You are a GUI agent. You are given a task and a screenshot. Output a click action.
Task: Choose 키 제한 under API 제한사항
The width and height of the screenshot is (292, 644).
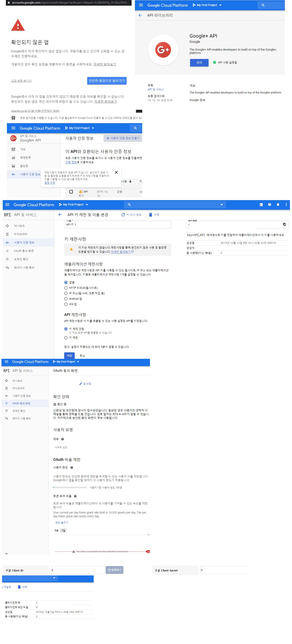click(x=66, y=338)
